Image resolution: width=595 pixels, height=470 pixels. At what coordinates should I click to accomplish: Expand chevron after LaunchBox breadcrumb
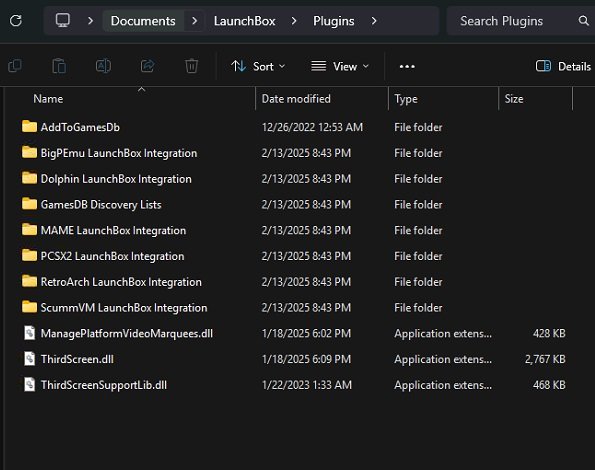(294, 21)
